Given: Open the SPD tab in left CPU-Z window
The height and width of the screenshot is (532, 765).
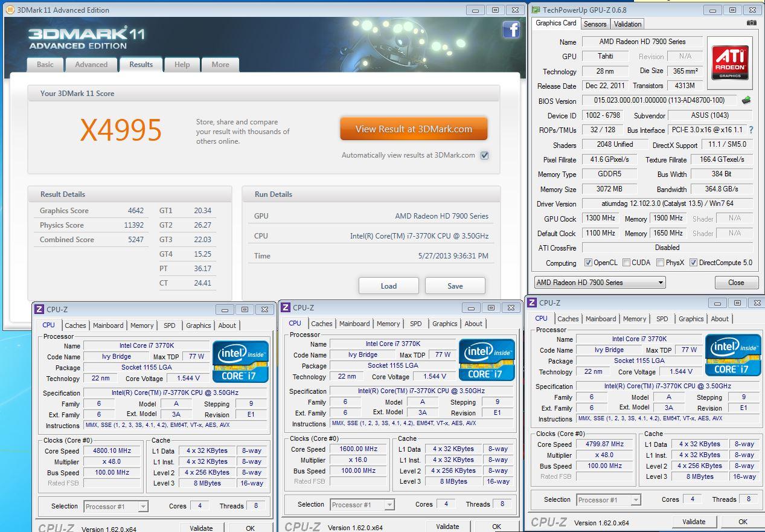Looking at the screenshot, I should [x=170, y=325].
